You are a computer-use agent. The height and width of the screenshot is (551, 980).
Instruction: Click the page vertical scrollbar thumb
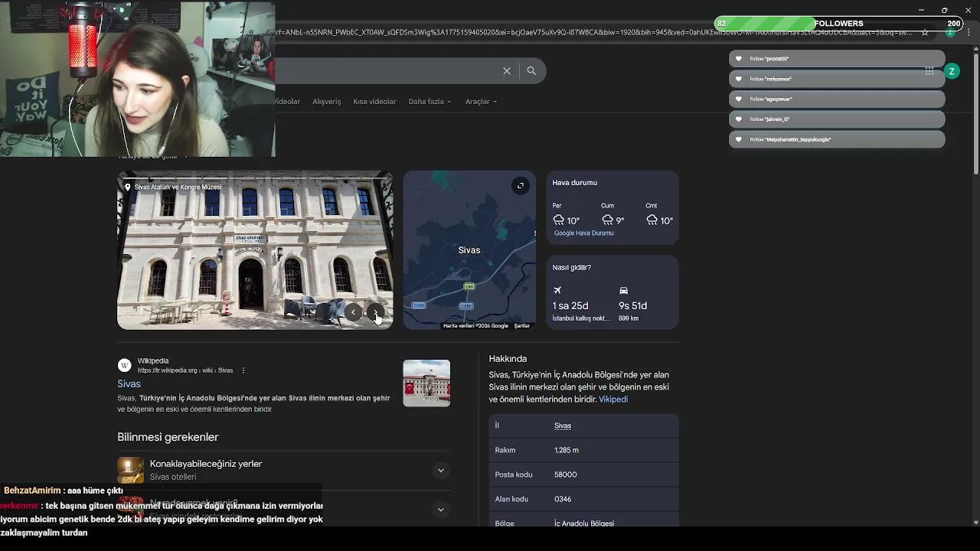975,112
